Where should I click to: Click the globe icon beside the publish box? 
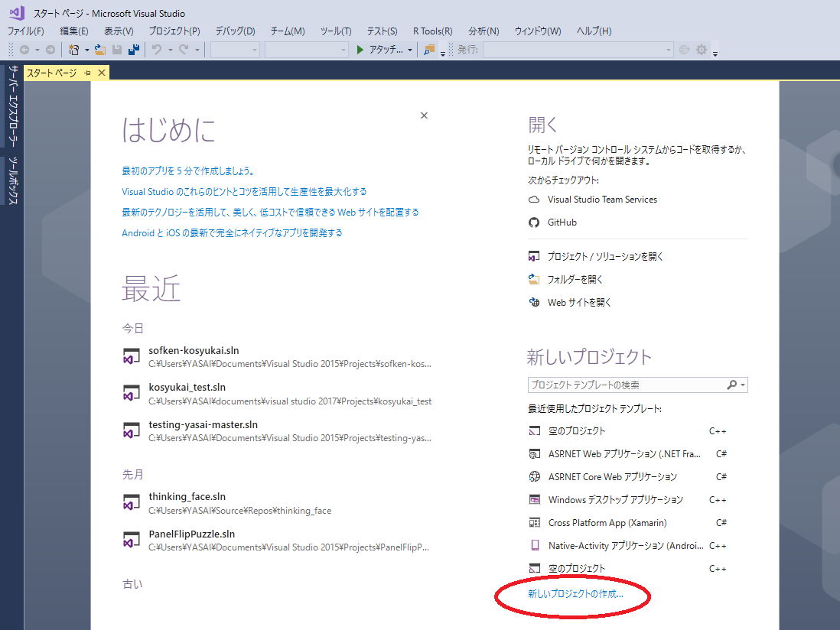(x=684, y=50)
